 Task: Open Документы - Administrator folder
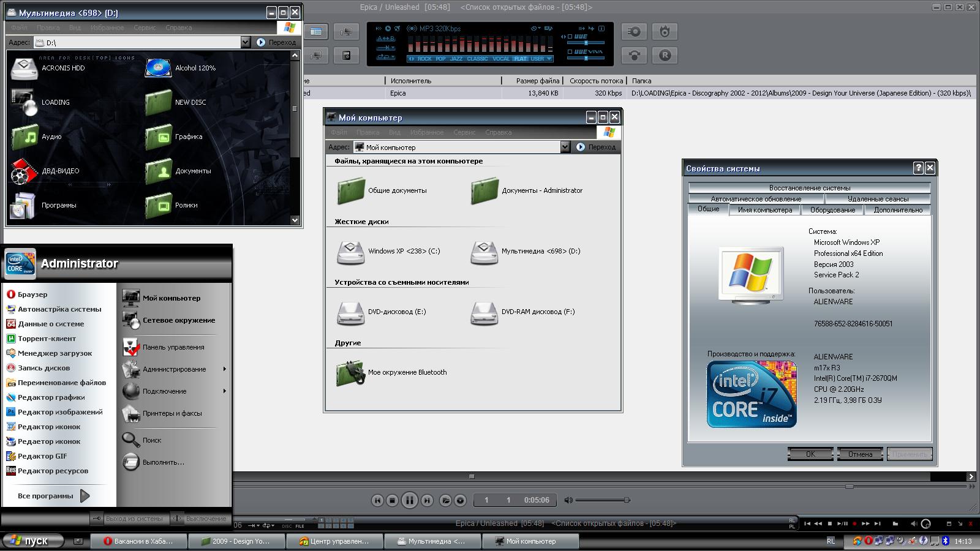click(484, 190)
